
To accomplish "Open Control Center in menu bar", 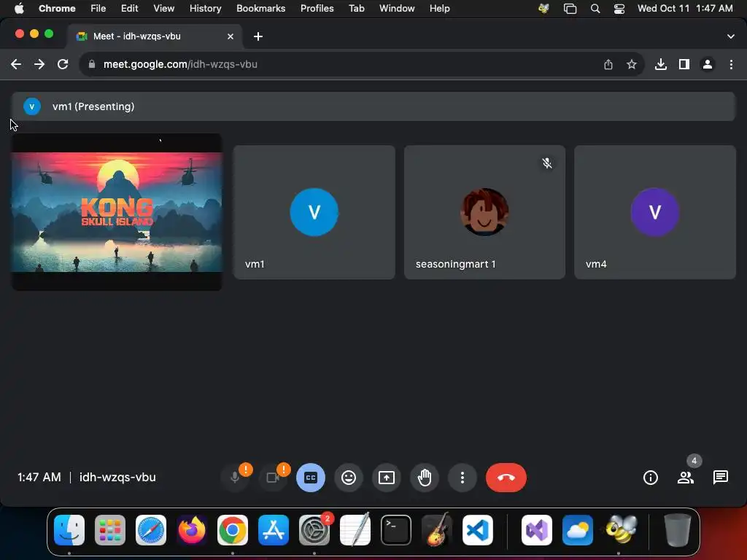I will click(x=619, y=8).
